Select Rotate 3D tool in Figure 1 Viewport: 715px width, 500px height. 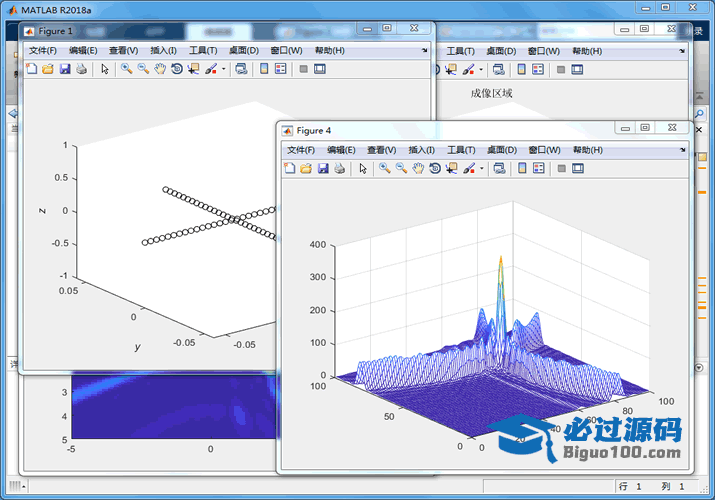[x=177, y=69]
